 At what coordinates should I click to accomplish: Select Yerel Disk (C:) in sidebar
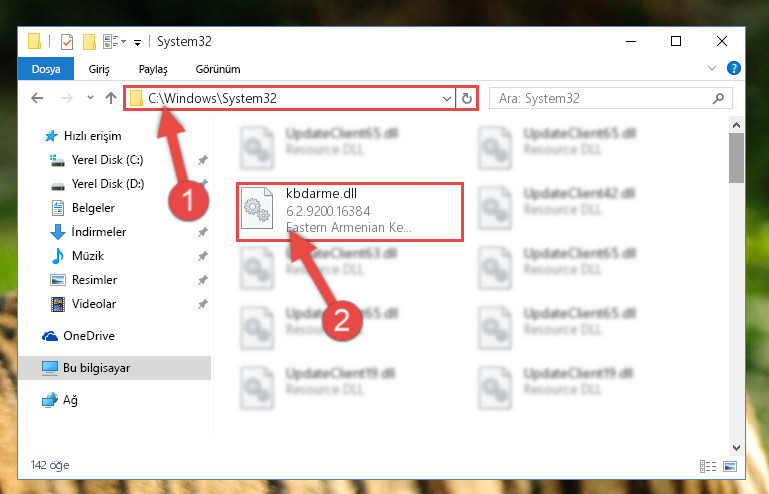point(107,160)
